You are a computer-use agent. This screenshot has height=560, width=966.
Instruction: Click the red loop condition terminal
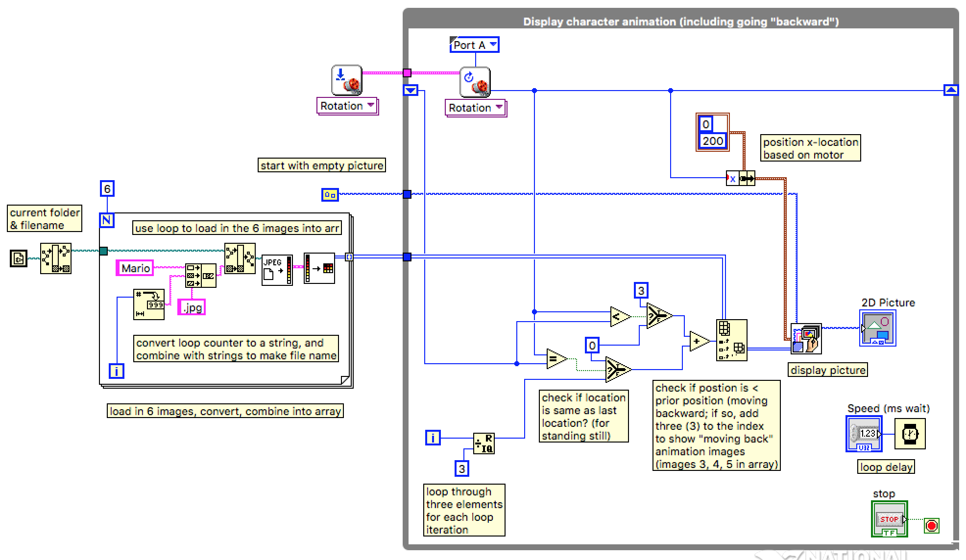pos(931,526)
